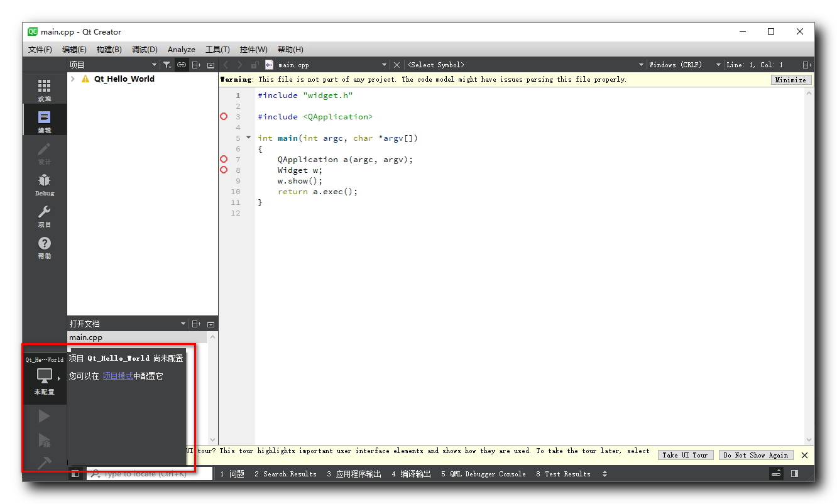The width and height of the screenshot is (837, 504).
Task: Split the Projects side panel
Action: (x=197, y=65)
